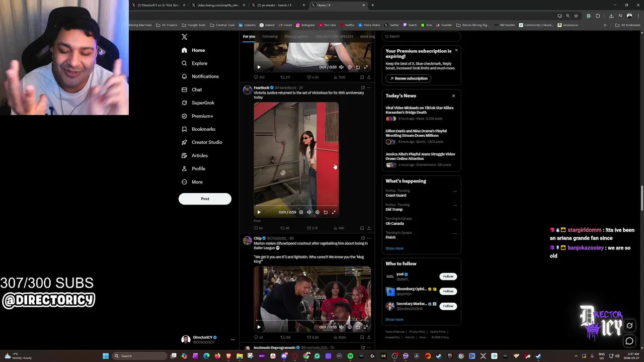Select the For you tab

(x=249, y=36)
